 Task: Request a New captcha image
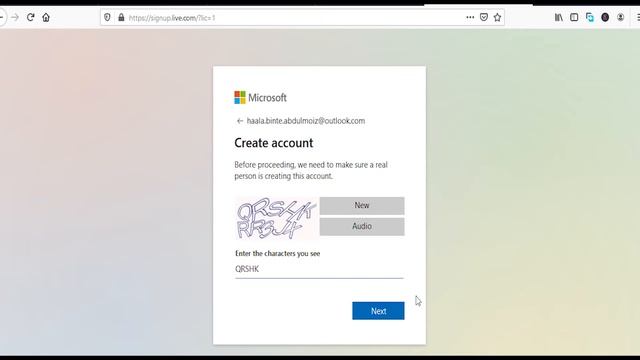362,206
